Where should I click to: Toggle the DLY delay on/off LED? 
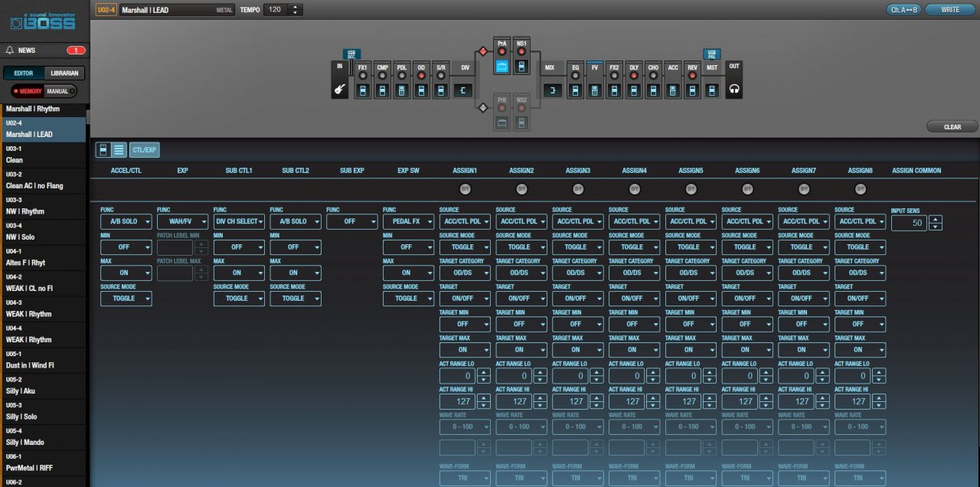634,77
